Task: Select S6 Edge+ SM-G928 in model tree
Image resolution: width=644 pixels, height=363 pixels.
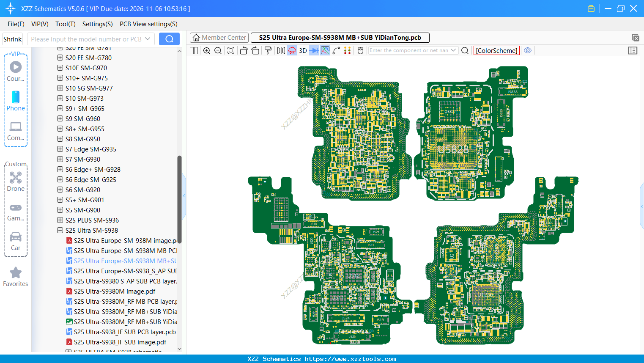Action: click(93, 169)
